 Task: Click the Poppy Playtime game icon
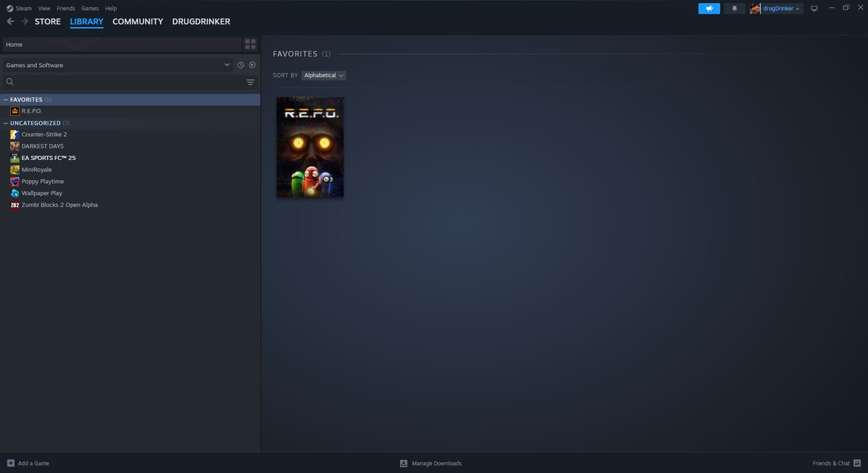coord(15,182)
